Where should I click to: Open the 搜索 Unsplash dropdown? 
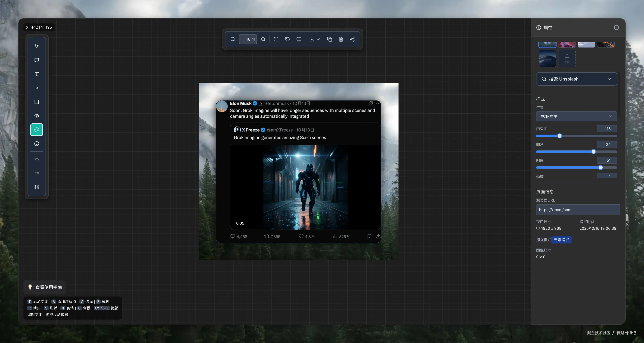pos(576,79)
